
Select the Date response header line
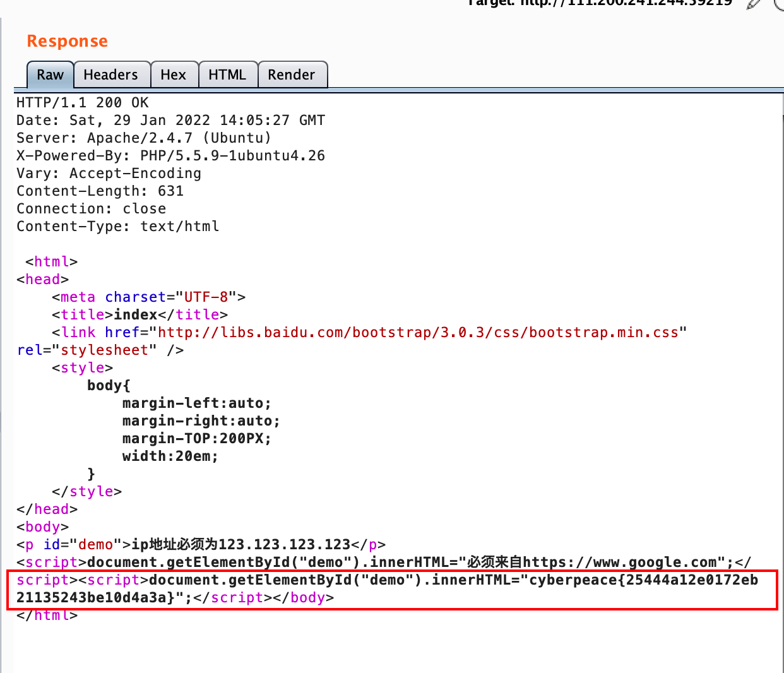point(170,120)
